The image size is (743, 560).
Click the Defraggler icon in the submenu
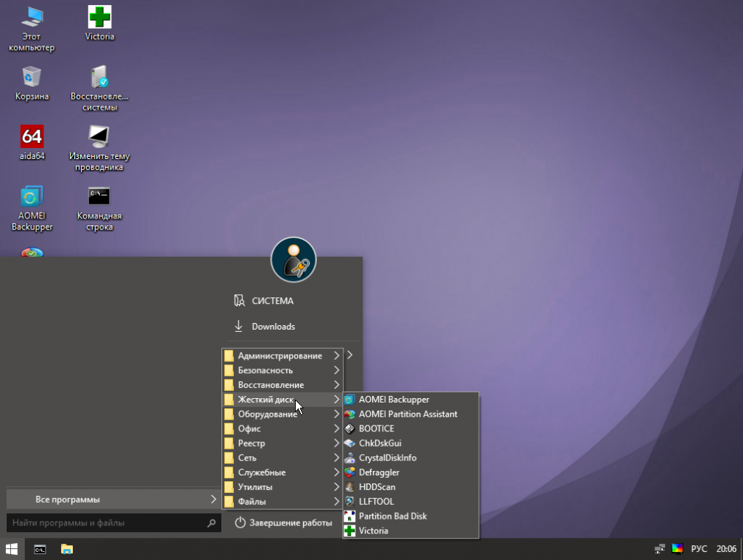tap(349, 472)
